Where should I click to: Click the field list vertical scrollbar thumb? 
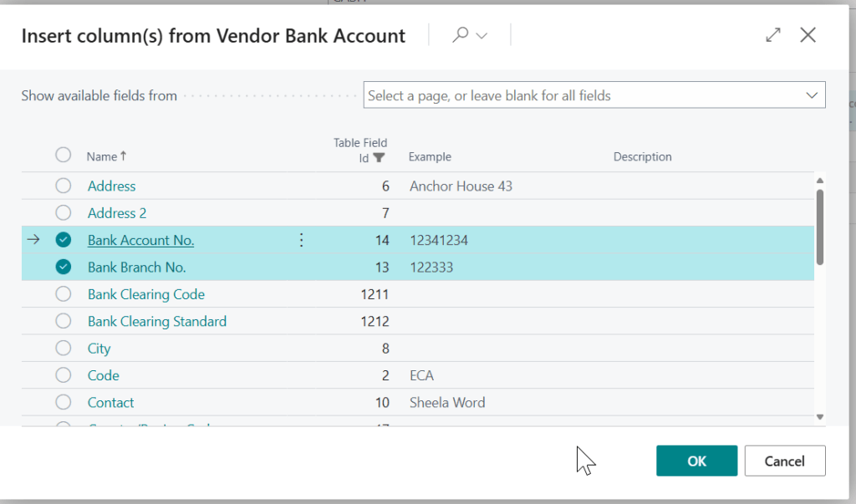coord(820,226)
